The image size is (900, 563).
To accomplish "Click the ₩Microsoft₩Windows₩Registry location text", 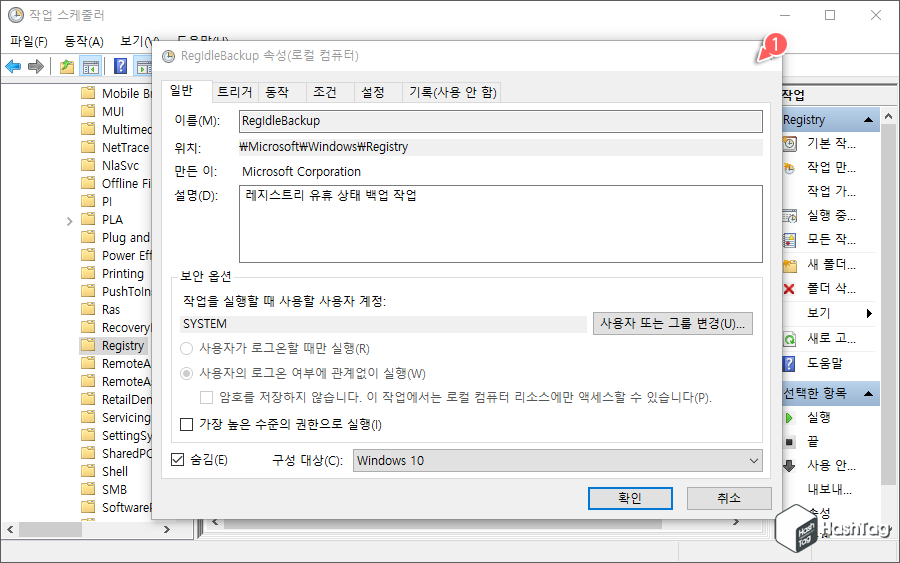I will pyautogui.click(x=324, y=147).
